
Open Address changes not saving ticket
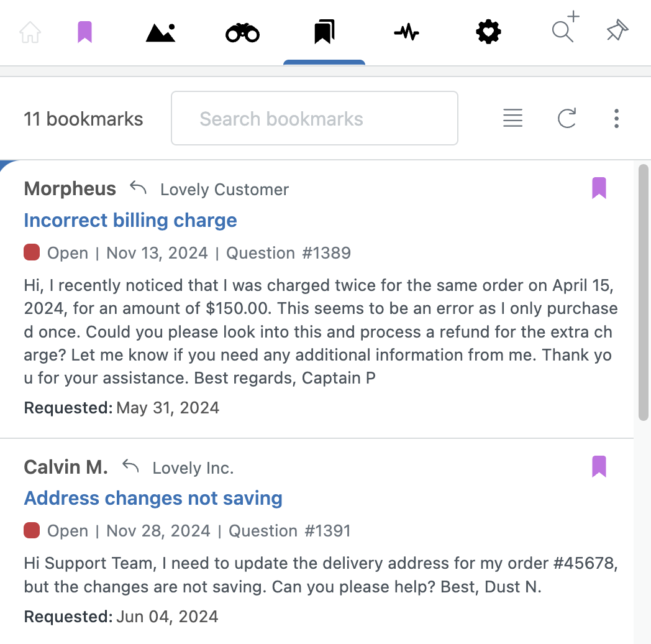point(153,498)
